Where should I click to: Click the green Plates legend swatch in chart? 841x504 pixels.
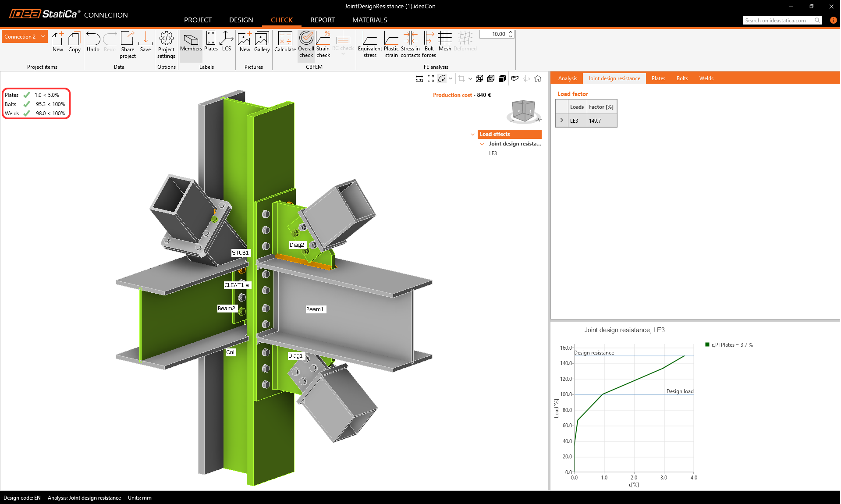coord(707,345)
